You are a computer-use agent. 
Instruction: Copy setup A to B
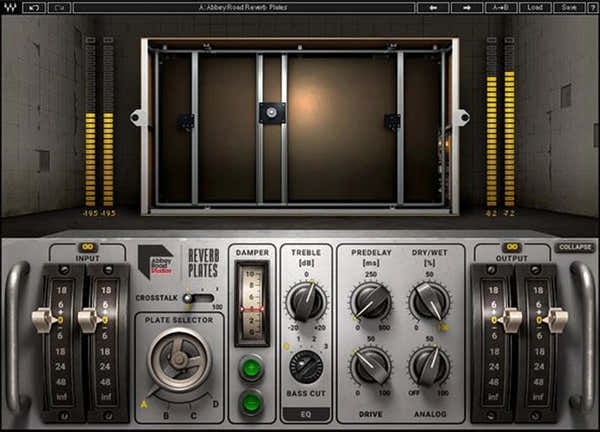(x=501, y=7)
